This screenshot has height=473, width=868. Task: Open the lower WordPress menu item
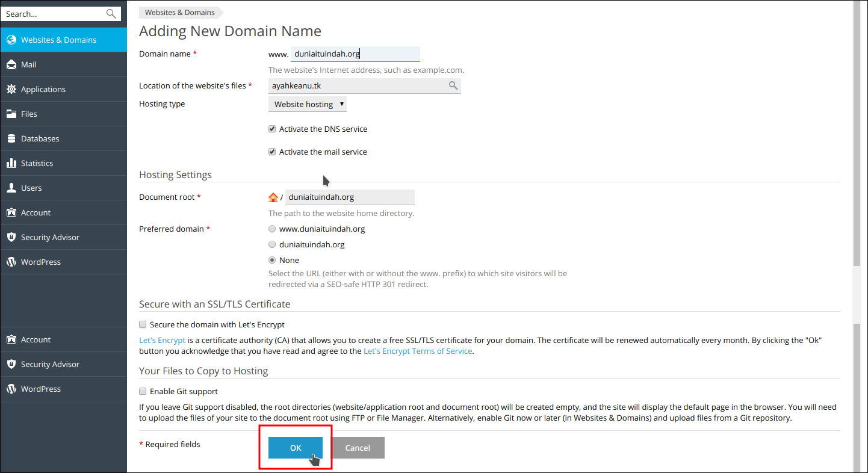tap(63, 389)
